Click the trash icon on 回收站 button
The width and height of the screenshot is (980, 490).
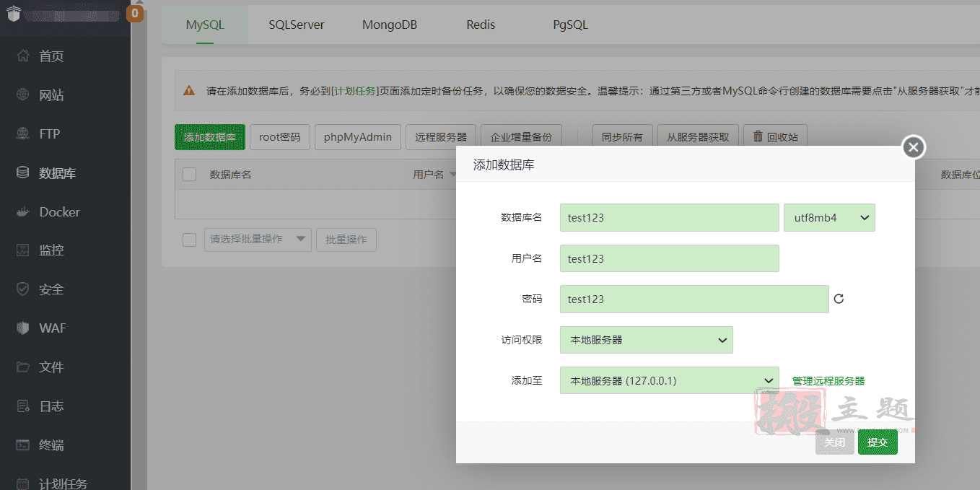point(758,136)
